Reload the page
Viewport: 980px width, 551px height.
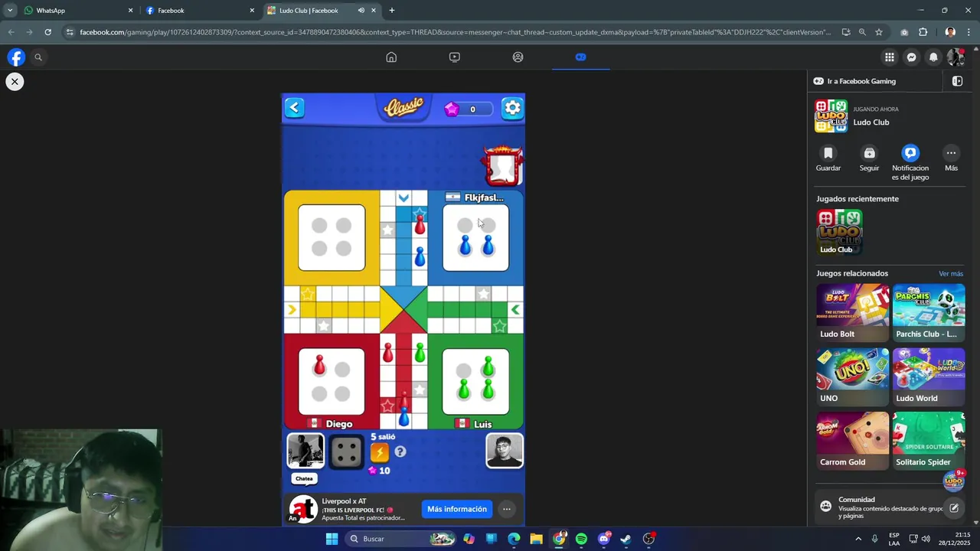pyautogui.click(x=47, y=32)
